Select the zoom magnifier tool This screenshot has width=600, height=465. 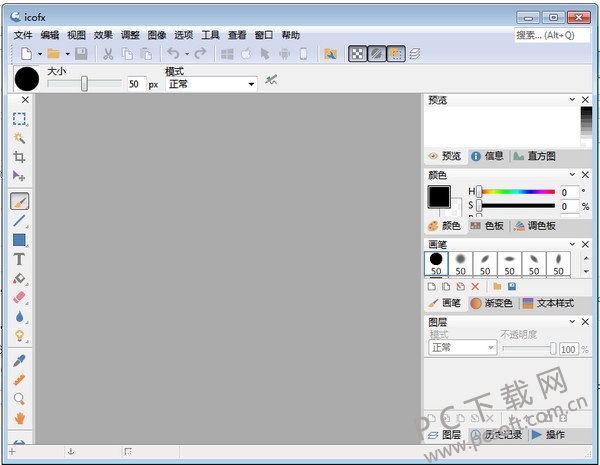pyautogui.click(x=19, y=399)
